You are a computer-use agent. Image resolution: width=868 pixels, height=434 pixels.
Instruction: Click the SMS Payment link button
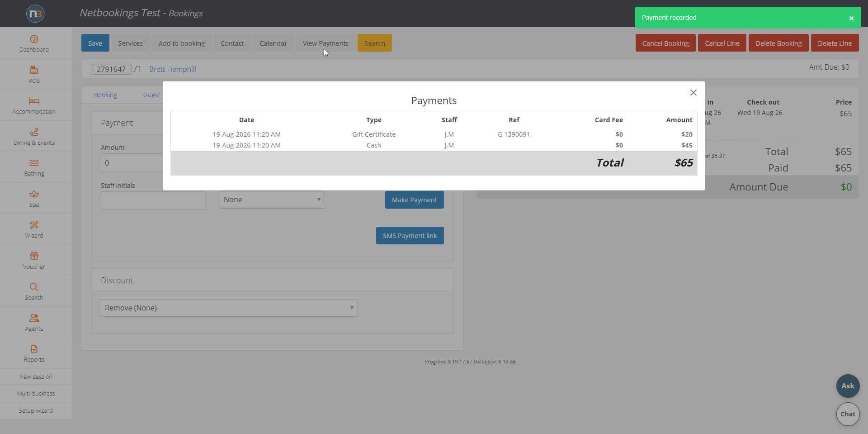(410, 236)
